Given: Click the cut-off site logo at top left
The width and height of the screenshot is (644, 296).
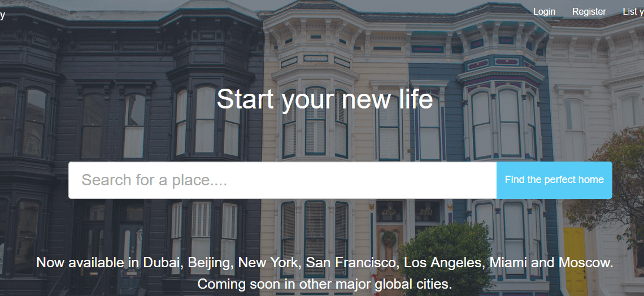Looking at the screenshot, I should (2, 16).
